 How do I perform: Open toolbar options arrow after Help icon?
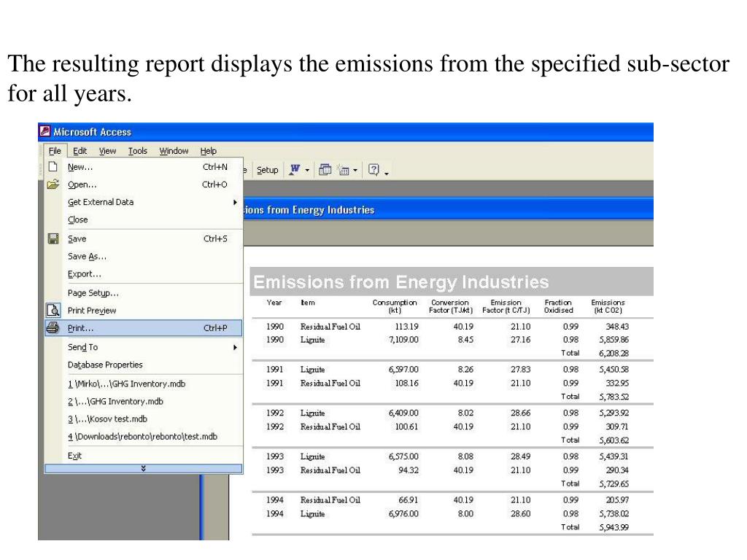click(x=387, y=174)
